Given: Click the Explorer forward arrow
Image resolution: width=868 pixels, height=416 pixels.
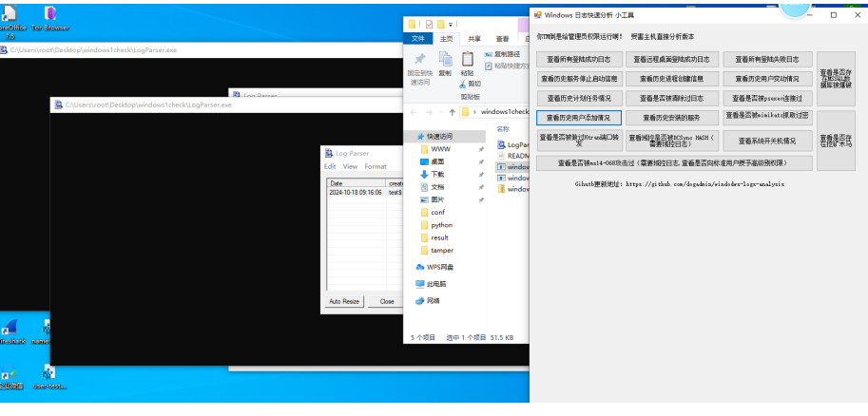Looking at the screenshot, I should pyautogui.click(x=429, y=112).
